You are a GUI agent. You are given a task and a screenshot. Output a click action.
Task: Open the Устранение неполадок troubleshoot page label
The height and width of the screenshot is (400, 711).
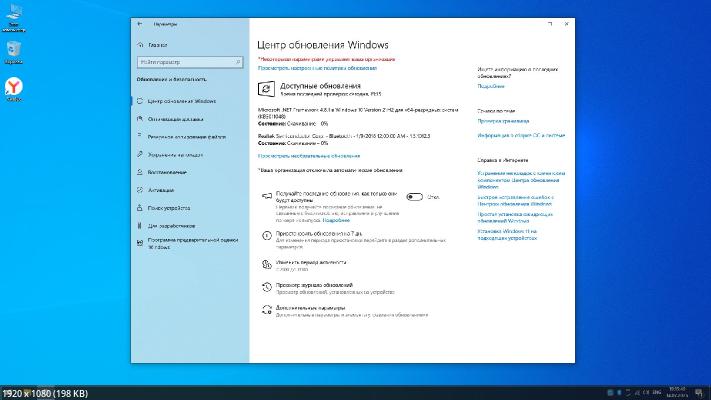pos(175,155)
